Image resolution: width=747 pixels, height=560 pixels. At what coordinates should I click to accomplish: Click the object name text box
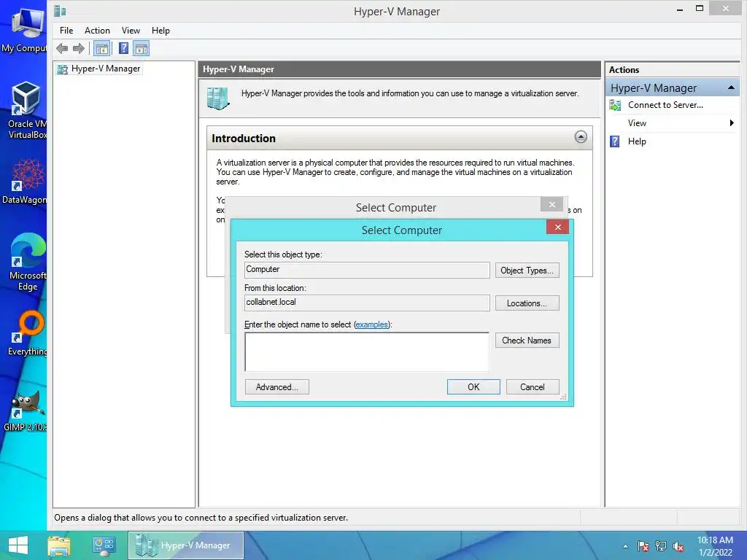coord(367,352)
